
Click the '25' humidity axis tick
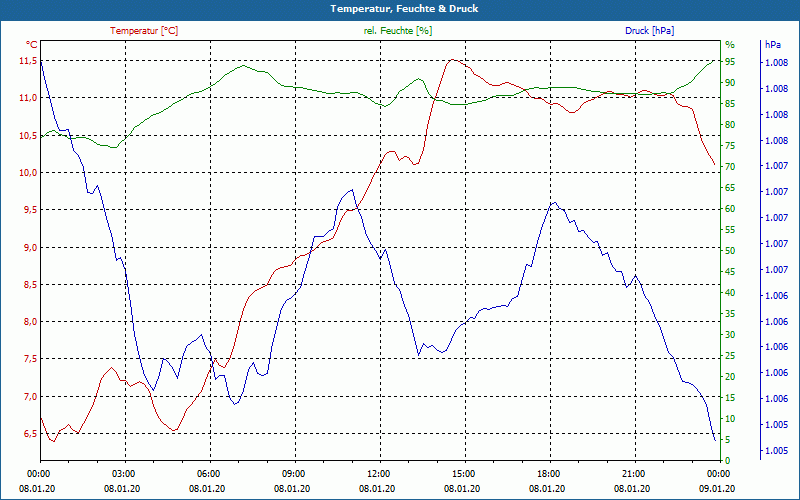point(730,356)
